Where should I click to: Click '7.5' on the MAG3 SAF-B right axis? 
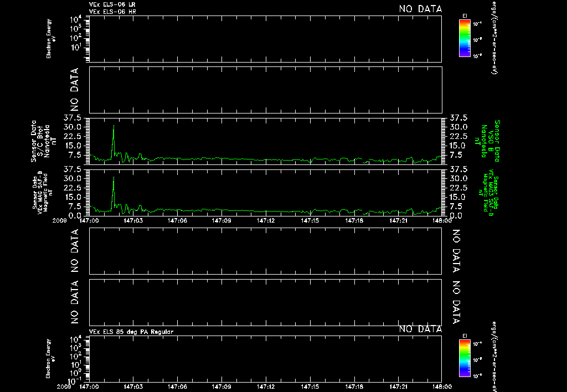pos(456,206)
